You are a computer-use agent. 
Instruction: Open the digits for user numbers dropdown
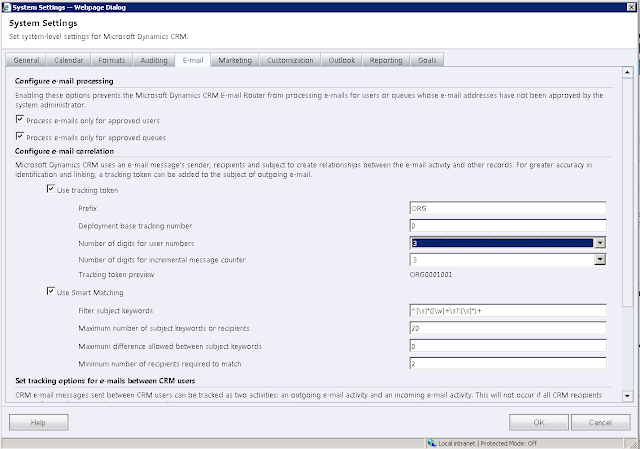(600, 243)
